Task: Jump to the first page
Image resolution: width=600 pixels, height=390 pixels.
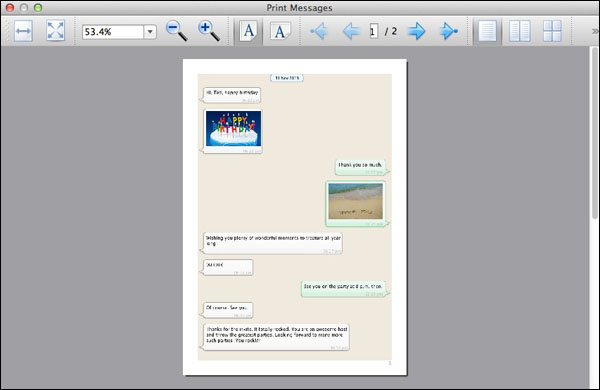Action: (318, 31)
